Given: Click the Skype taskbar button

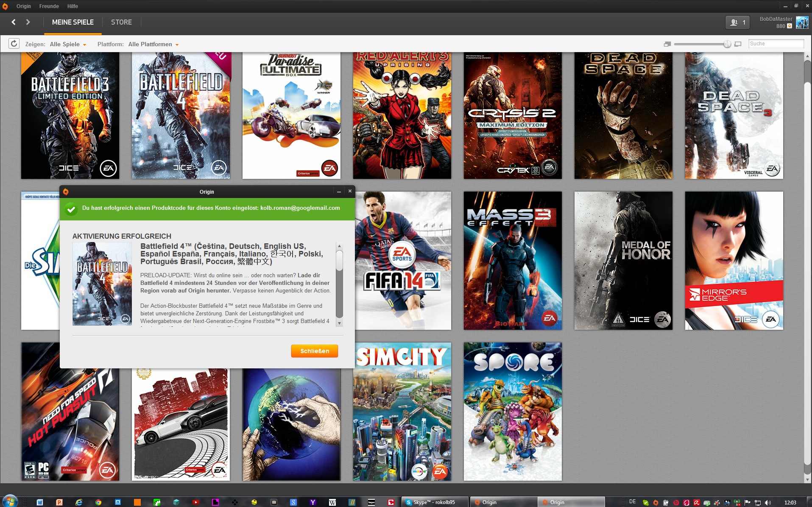Looking at the screenshot, I should pyautogui.click(x=434, y=502).
